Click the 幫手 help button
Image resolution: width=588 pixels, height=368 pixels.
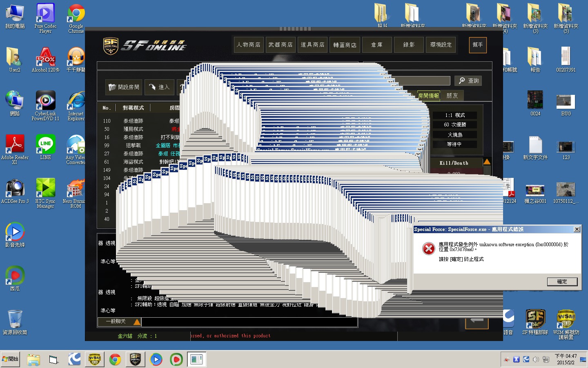pos(478,45)
